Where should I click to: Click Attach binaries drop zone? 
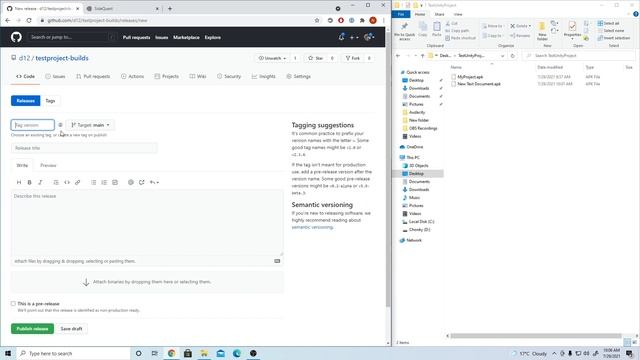(147, 282)
